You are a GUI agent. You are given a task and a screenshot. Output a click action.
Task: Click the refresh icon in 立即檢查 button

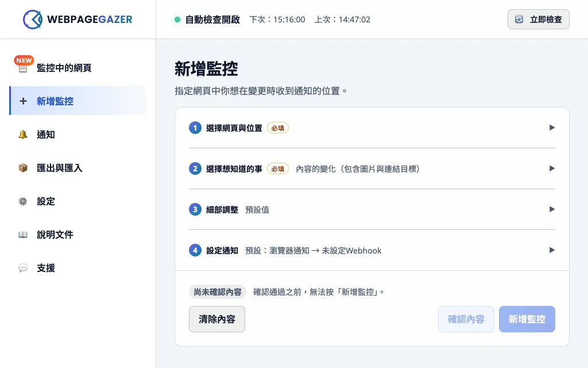coord(519,20)
